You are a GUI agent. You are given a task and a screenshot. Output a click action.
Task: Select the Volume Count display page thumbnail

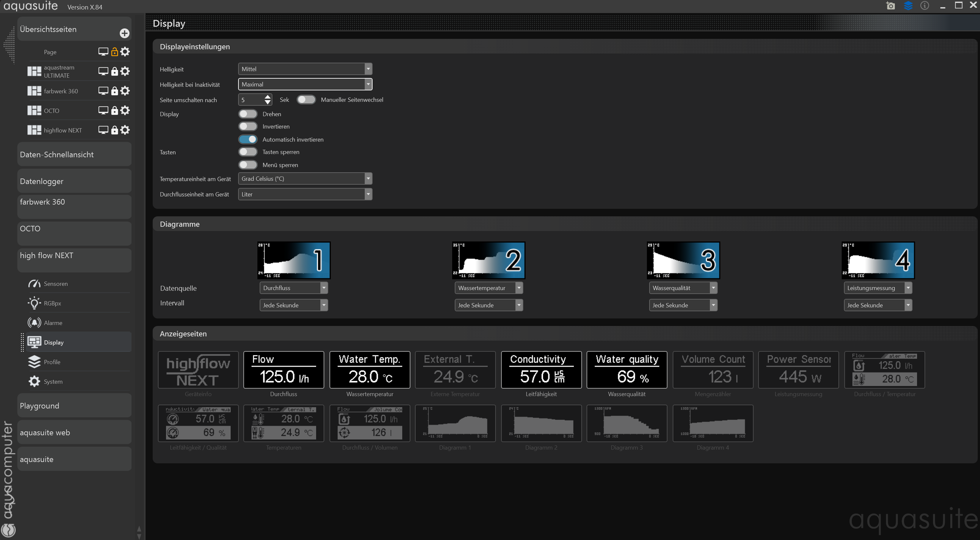(x=712, y=369)
